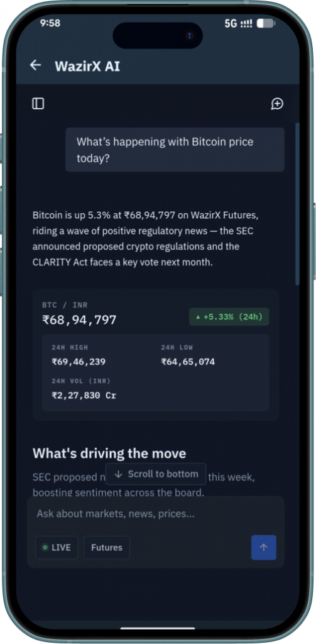Click the Scroll to bottom button
Image resolution: width=316 pixels, height=644 pixels.
pyautogui.click(x=156, y=474)
